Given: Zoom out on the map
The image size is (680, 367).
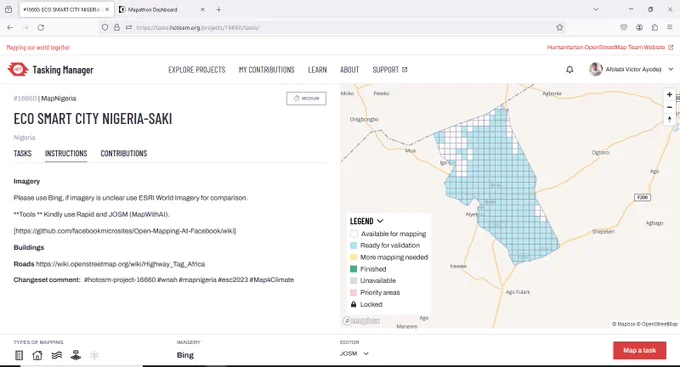Looking at the screenshot, I should [669, 107].
